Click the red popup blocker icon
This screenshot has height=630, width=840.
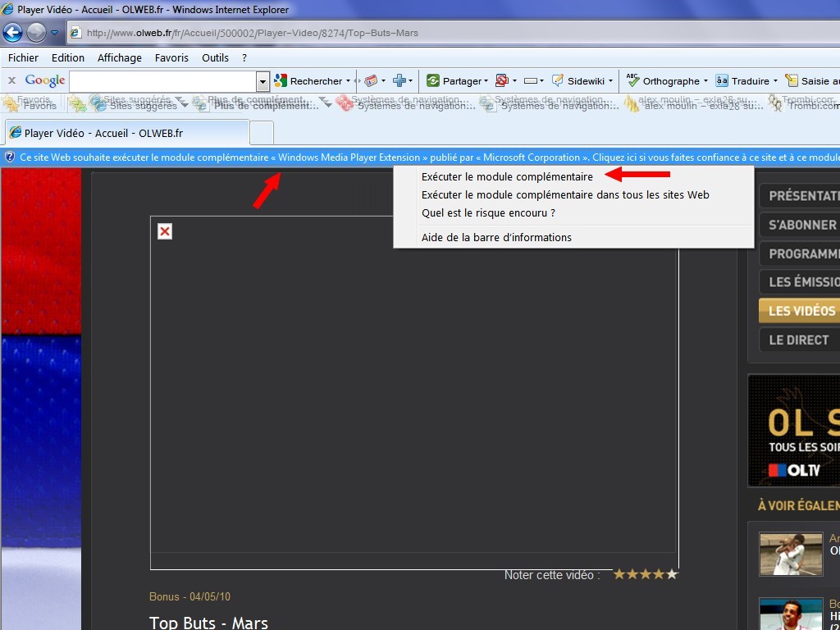pos(502,81)
